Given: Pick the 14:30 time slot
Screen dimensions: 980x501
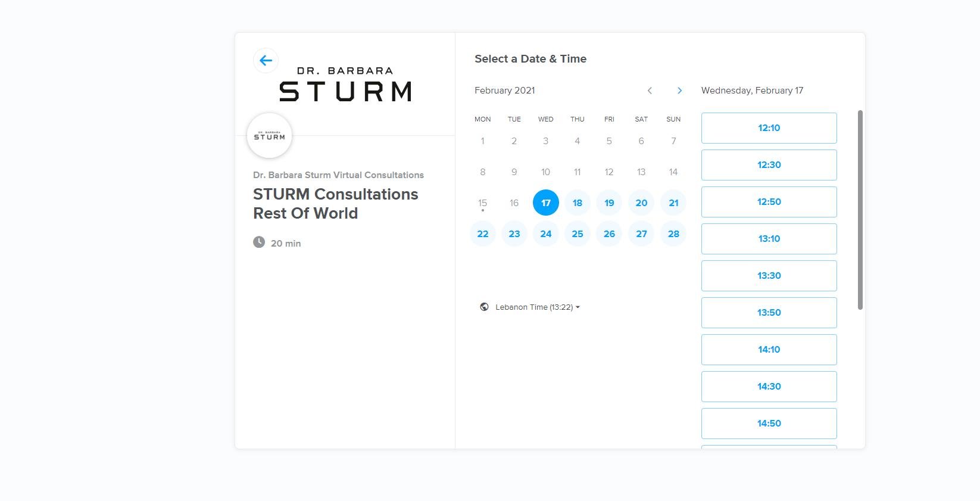Looking at the screenshot, I should (769, 387).
